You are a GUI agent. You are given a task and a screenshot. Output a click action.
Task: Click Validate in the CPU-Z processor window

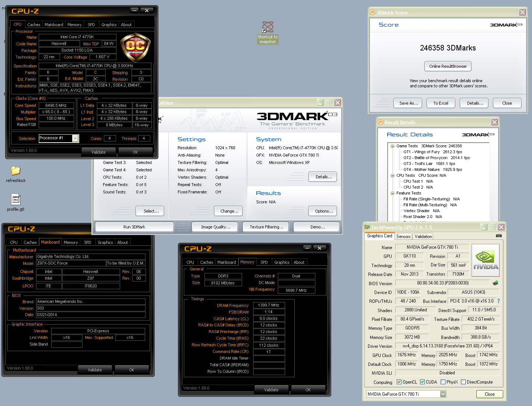pyautogui.click(x=98, y=152)
